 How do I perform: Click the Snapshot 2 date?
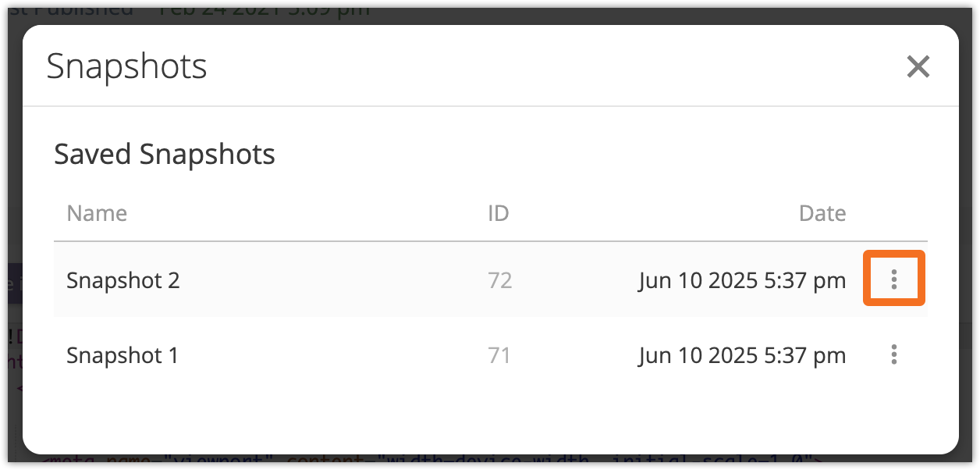point(741,280)
